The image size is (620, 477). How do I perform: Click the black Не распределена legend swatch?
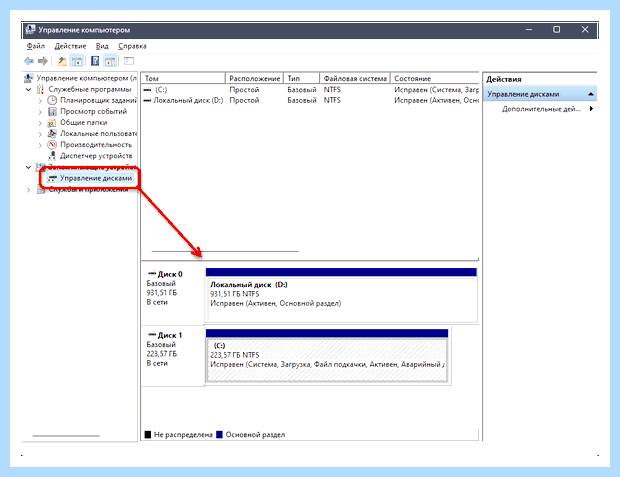pos(148,435)
